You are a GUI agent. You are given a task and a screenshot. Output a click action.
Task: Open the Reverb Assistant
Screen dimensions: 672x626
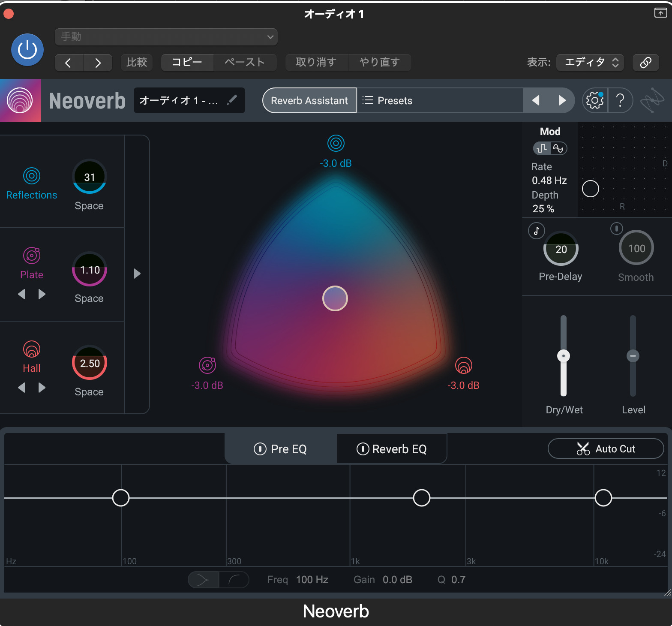309,100
